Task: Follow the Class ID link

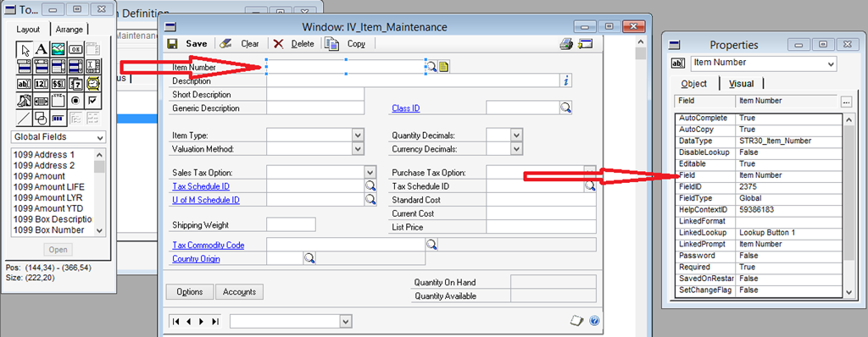Action: [406, 108]
